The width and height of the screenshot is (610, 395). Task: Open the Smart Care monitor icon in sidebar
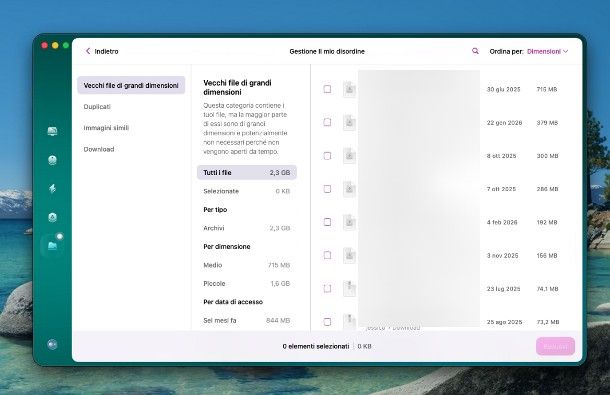52,131
